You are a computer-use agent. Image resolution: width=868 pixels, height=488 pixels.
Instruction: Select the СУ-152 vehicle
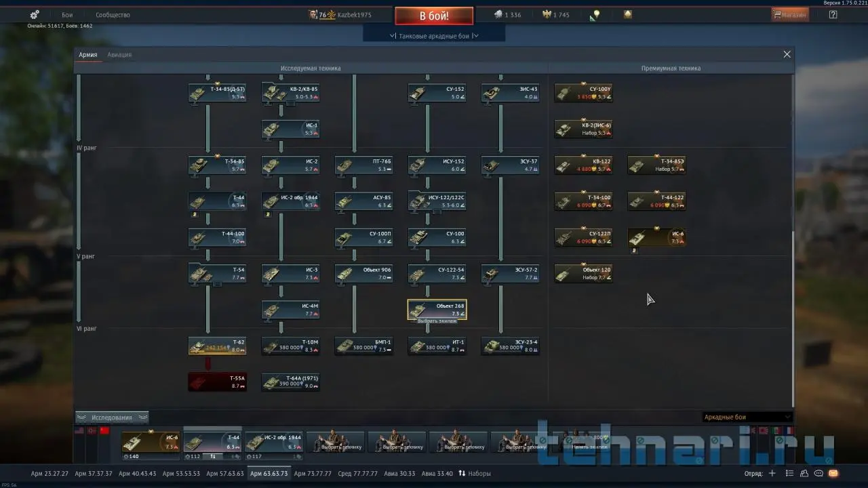tap(437, 93)
